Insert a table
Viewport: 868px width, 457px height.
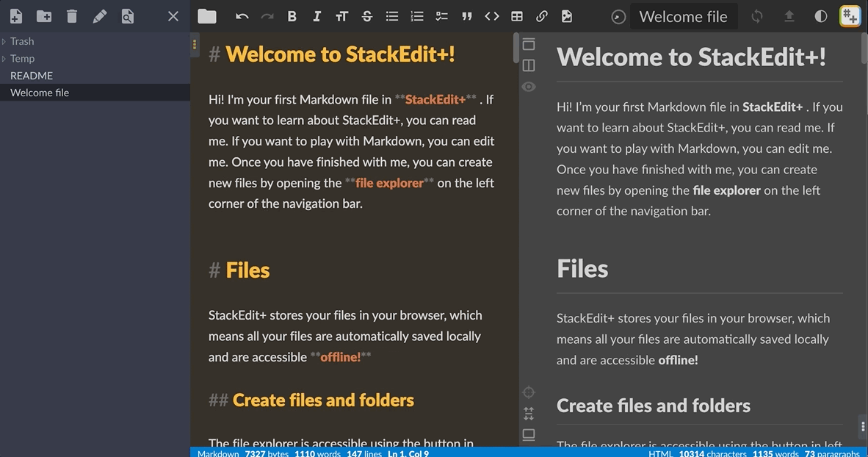click(x=517, y=16)
